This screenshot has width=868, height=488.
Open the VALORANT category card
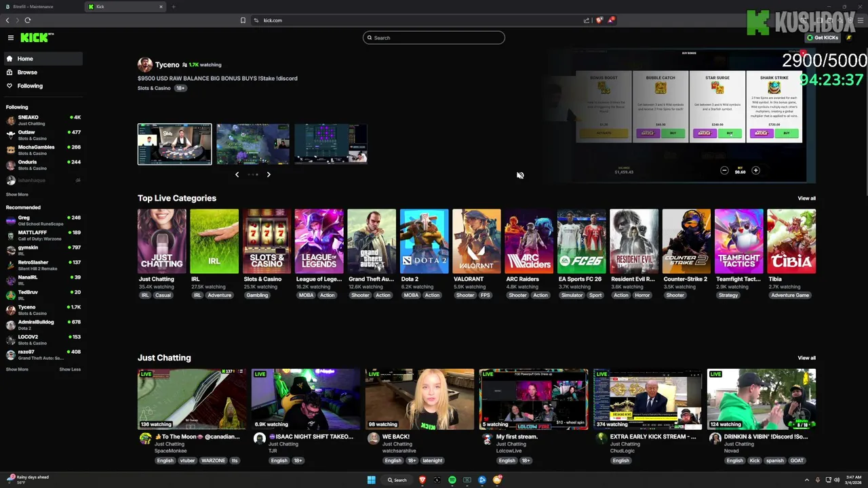click(477, 241)
